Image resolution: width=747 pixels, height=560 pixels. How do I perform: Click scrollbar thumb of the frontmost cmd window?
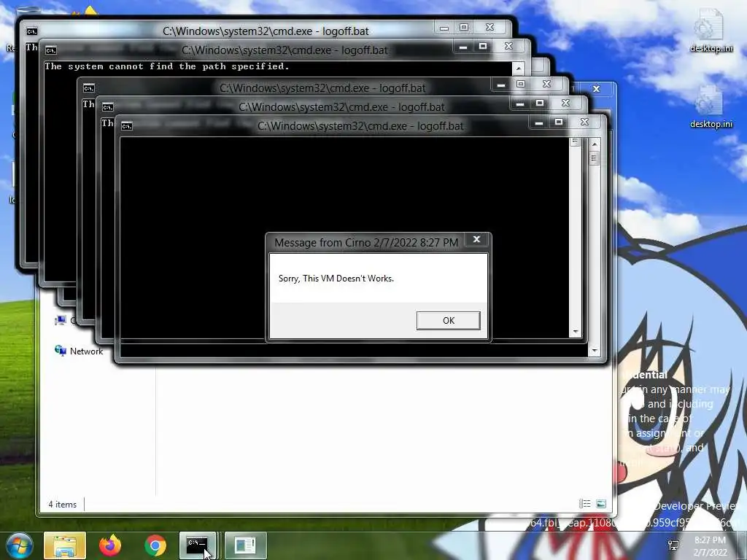594,157
